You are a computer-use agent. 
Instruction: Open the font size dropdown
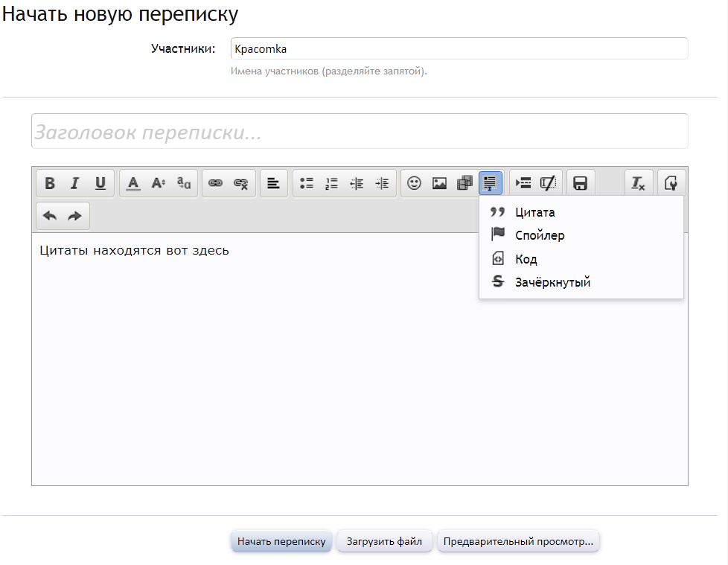159,183
